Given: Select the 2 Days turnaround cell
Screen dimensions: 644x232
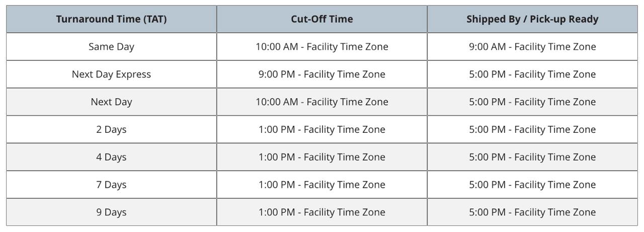Looking at the screenshot, I should click(111, 129).
